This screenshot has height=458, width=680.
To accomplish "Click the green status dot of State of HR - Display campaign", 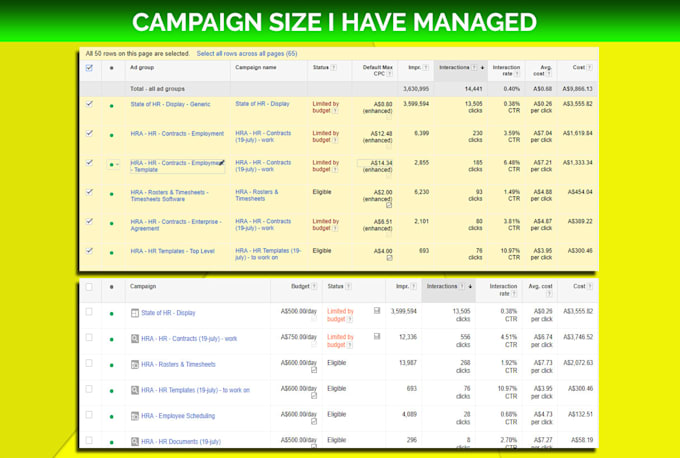I will coord(112,314).
